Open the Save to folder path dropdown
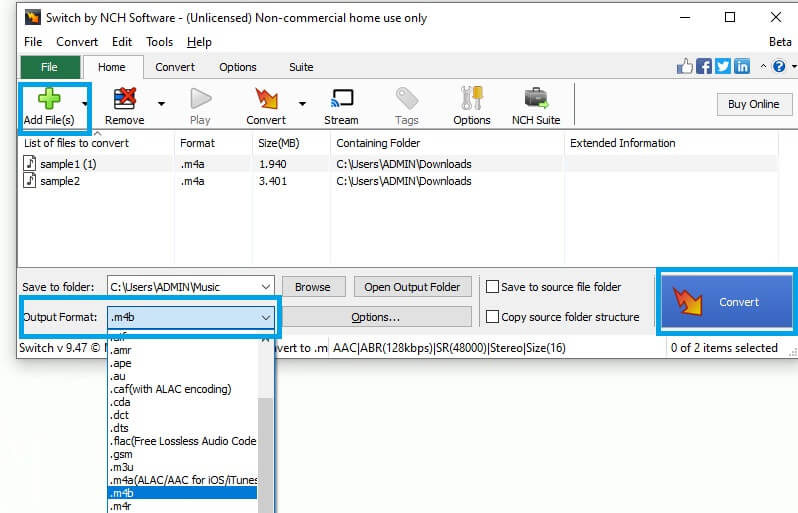Viewport: 798px width, 513px height. (264, 287)
